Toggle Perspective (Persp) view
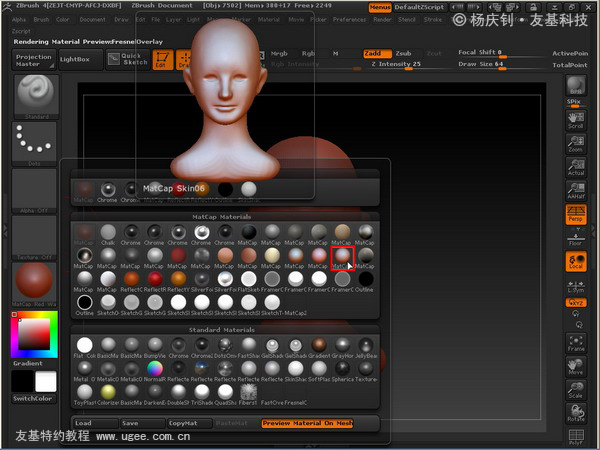Screen dimensions: 600x450 pyautogui.click(x=576, y=214)
